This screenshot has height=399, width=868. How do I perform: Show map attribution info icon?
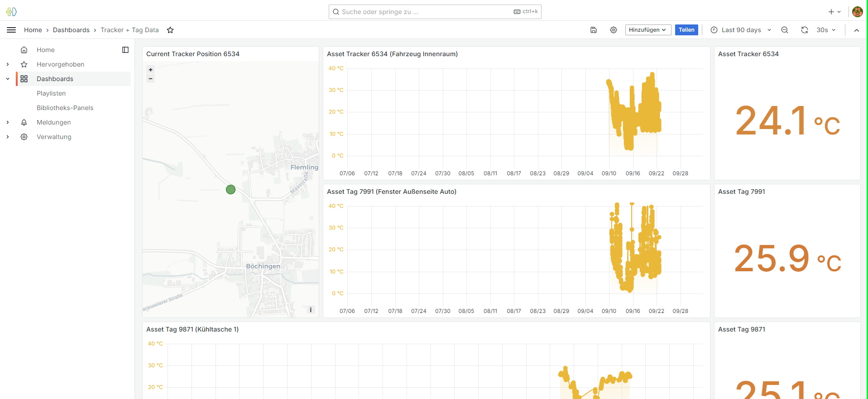[x=311, y=310]
